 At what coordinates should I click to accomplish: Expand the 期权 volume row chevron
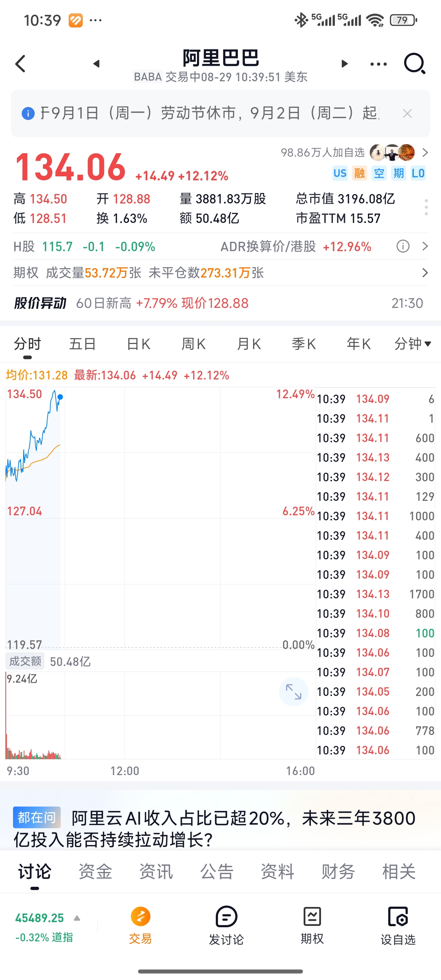(x=425, y=273)
